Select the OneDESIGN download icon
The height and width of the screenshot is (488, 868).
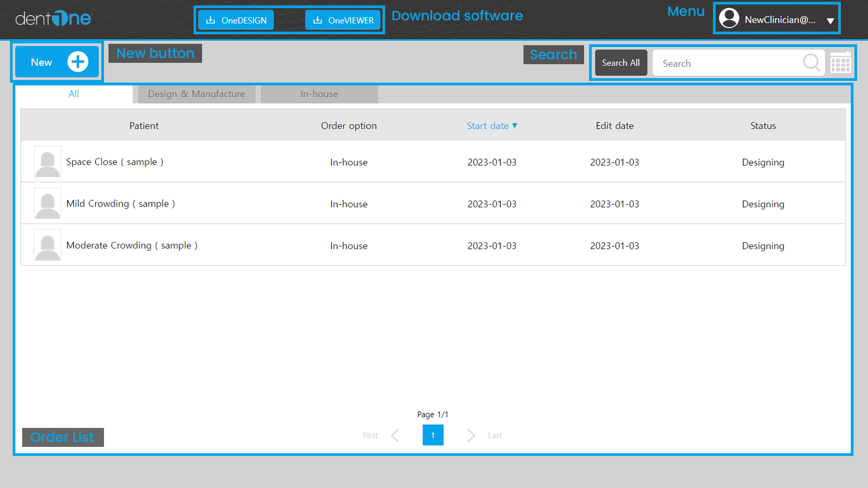click(211, 20)
